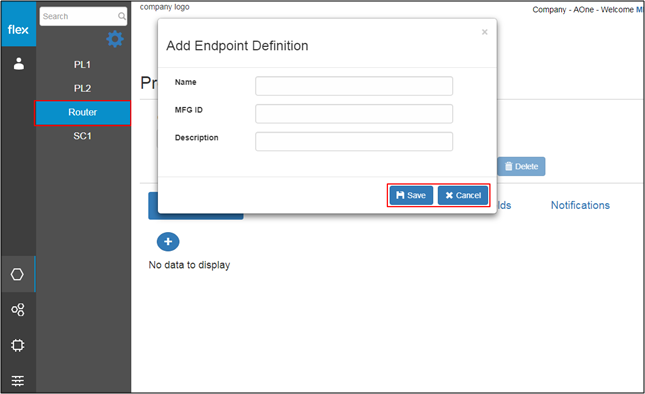Screen dimensions: 645x394
Task: Click the blue settings gear icon
Action: (x=115, y=39)
